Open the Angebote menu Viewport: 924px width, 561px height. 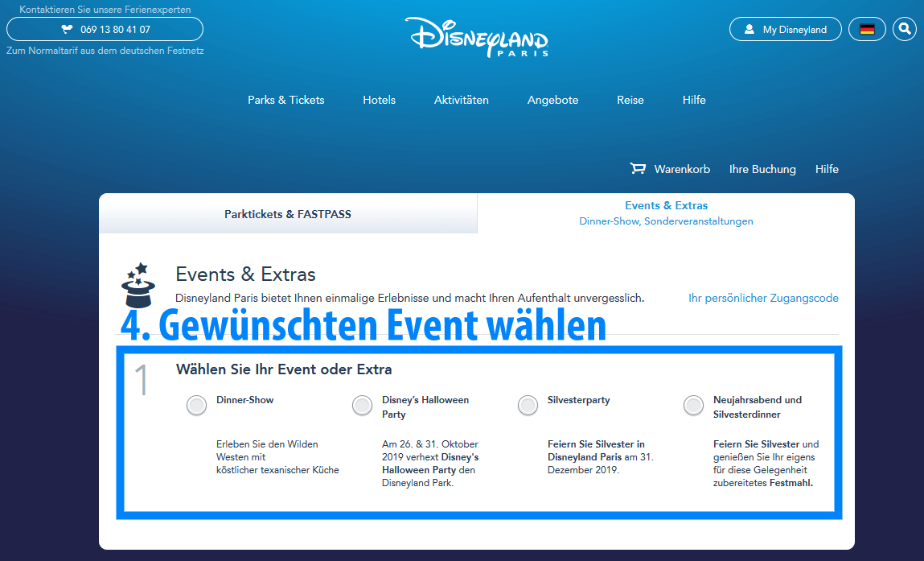coord(552,100)
